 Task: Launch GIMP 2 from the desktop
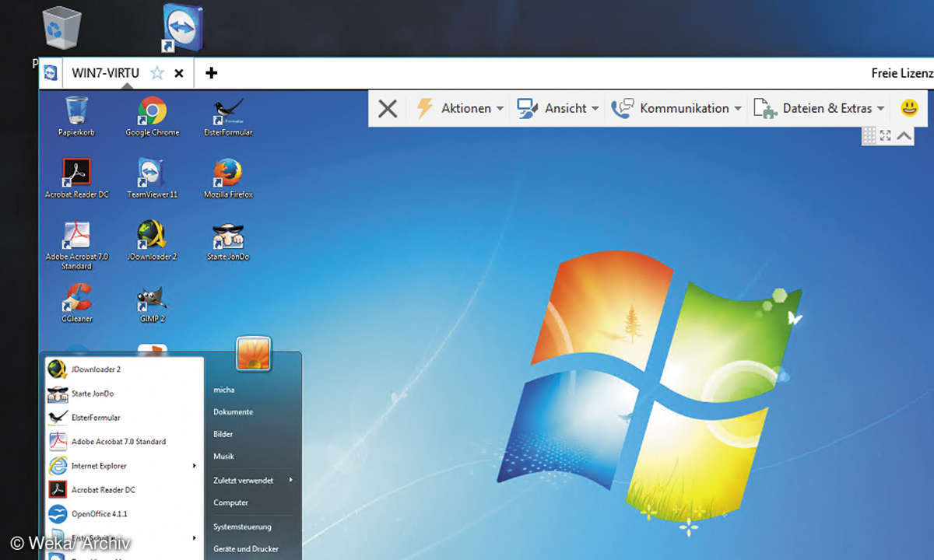coord(152,299)
